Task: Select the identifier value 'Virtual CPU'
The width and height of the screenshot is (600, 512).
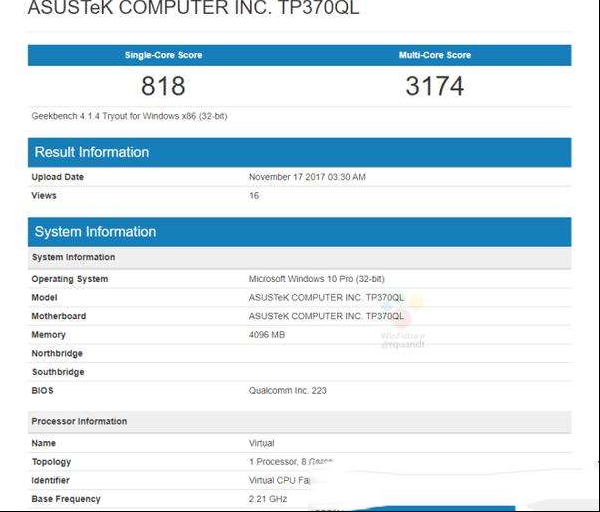Action: click(x=272, y=480)
